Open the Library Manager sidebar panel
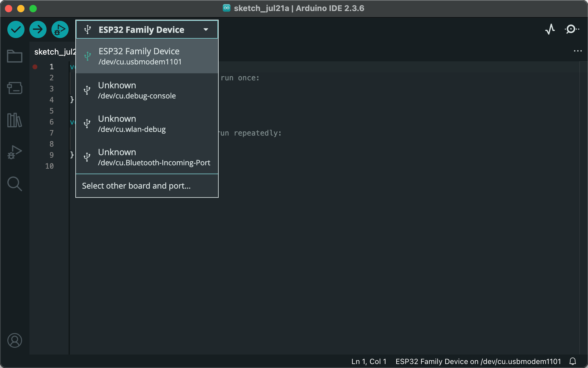The image size is (588, 368). coord(15,120)
